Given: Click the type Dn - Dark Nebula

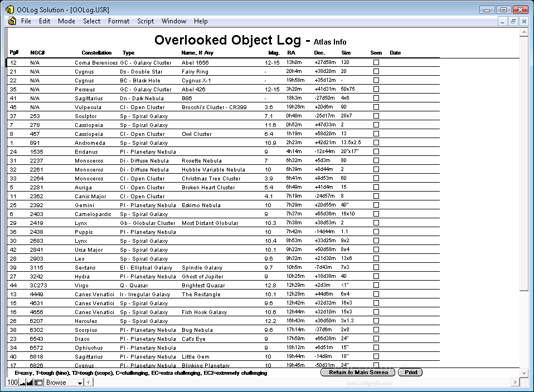Looking at the screenshot, I should 142,98.
